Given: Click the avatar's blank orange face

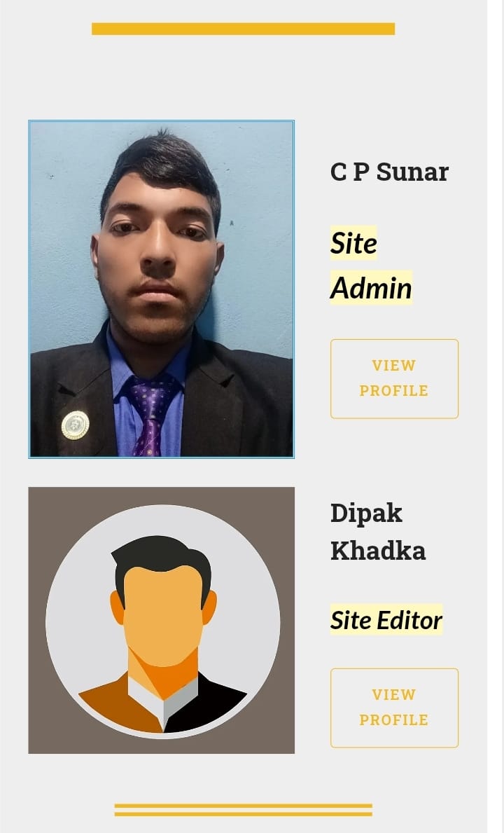Looking at the screenshot, I should (x=163, y=617).
